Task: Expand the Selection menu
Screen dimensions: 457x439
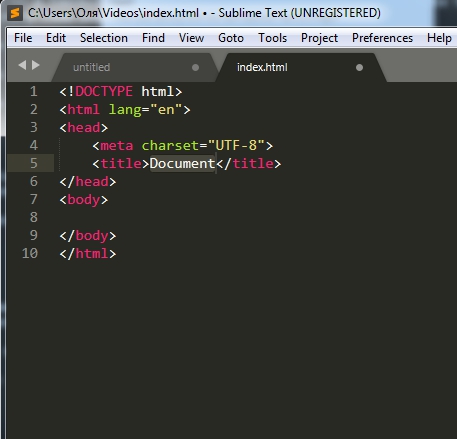Action: (104, 38)
